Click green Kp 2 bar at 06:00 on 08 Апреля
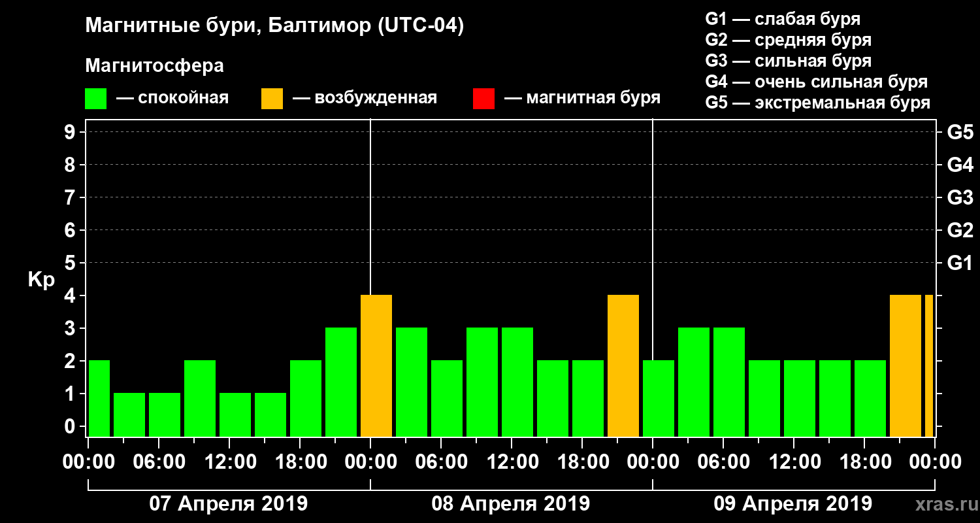 point(447,398)
